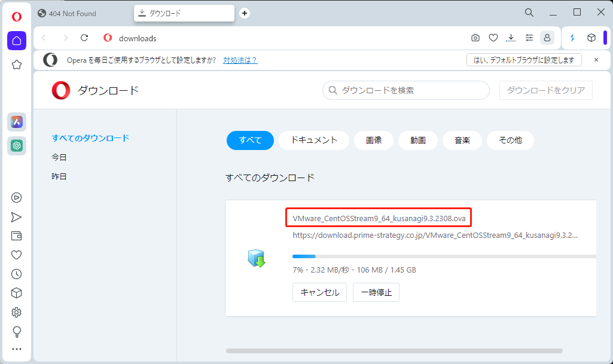Dismiss the default browser prompt

tap(596, 60)
